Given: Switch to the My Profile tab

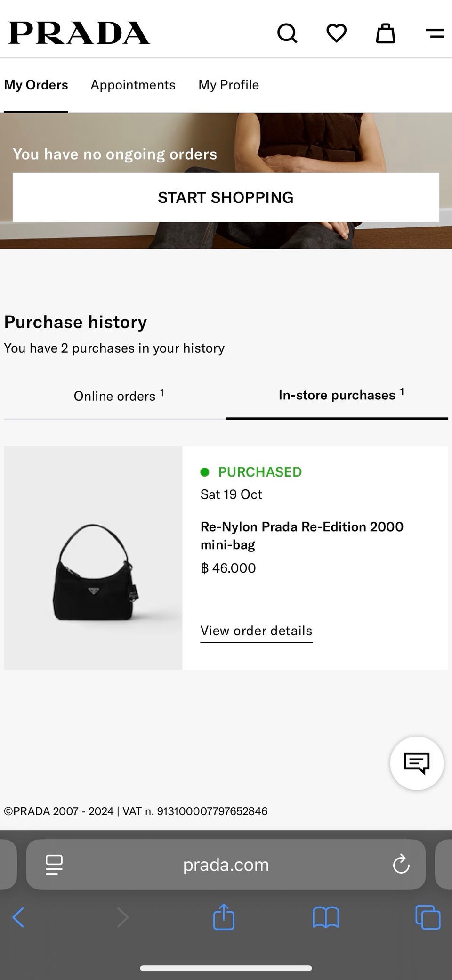Looking at the screenshot, I should click(228, 85).
